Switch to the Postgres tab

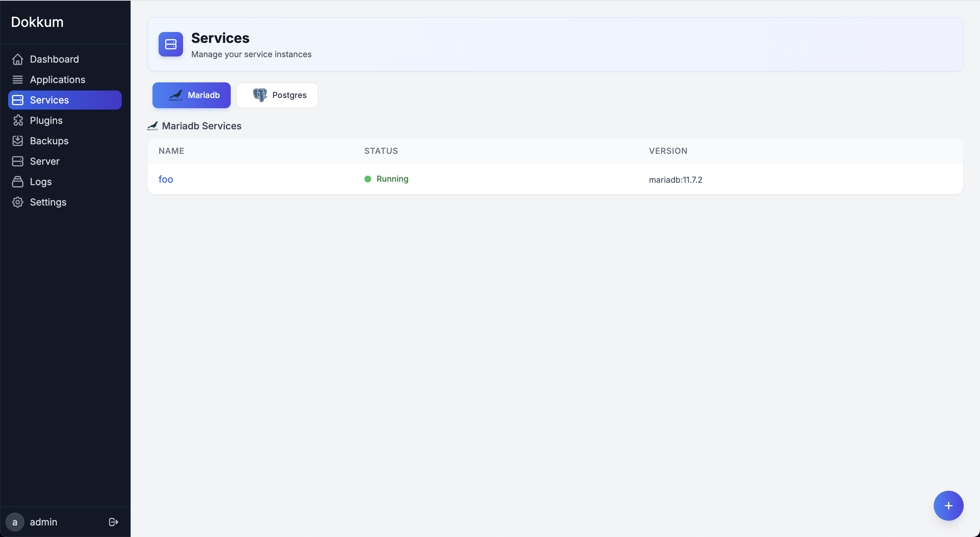point(277,95)
